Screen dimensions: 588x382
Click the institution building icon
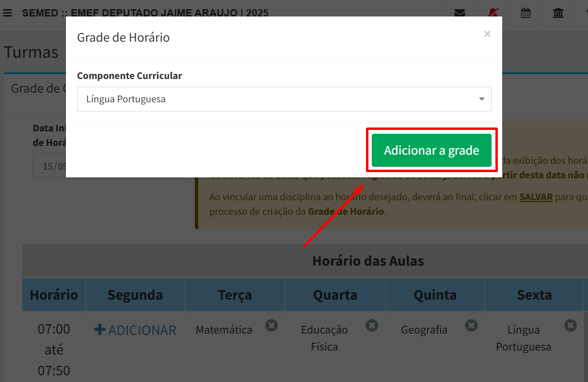point(558,13)
